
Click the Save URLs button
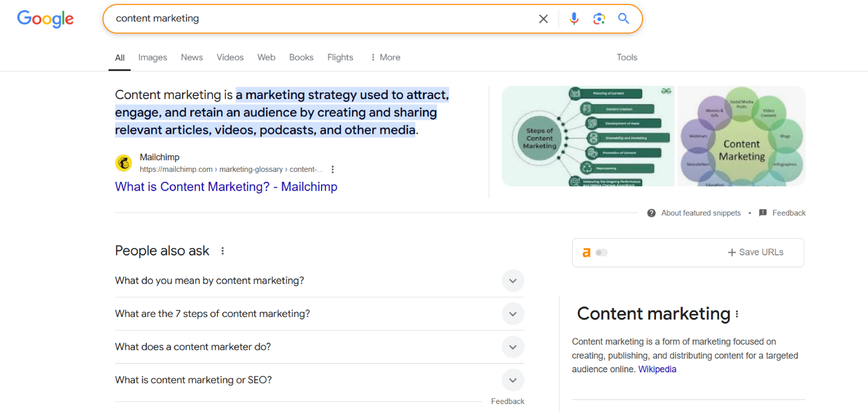[755, 252]
